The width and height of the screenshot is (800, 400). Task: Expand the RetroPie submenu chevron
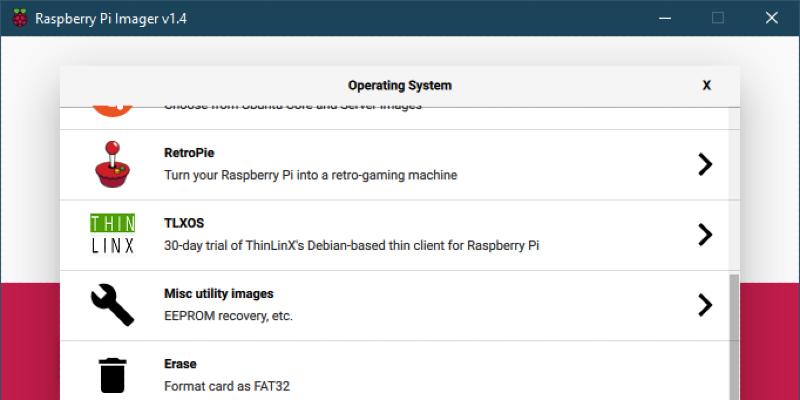[x=705, y=164]
